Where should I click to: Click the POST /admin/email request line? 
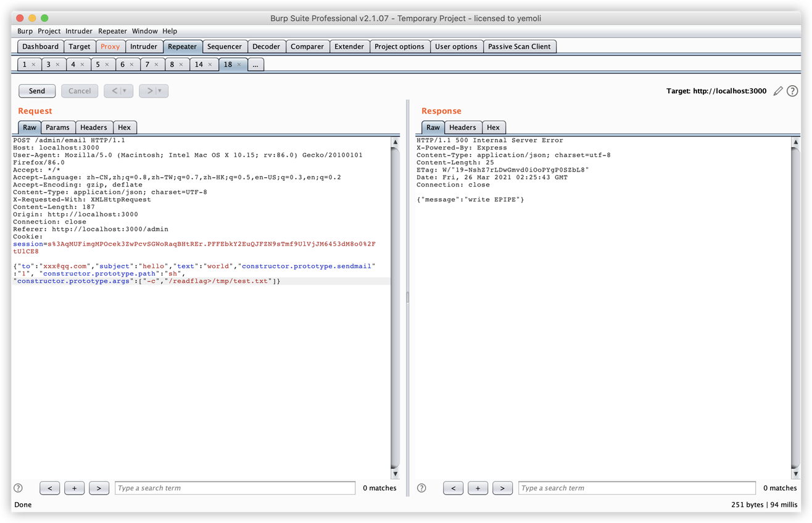coord(69,140)
